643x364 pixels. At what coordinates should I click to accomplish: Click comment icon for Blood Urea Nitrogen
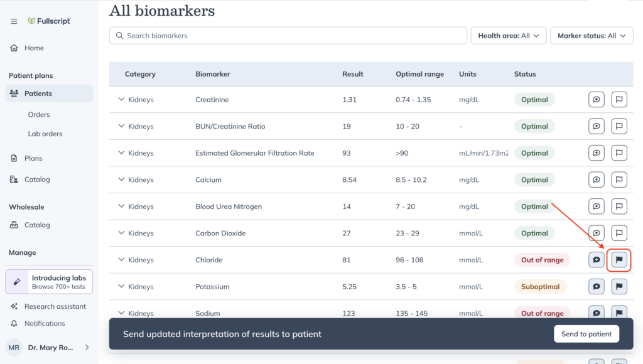(x=597, y=206)
